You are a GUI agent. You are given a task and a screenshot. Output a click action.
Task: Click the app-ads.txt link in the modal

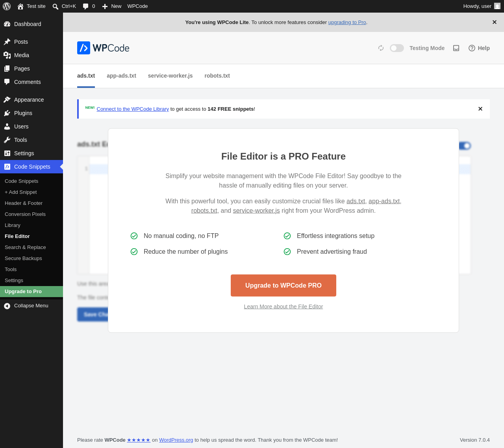384,201
